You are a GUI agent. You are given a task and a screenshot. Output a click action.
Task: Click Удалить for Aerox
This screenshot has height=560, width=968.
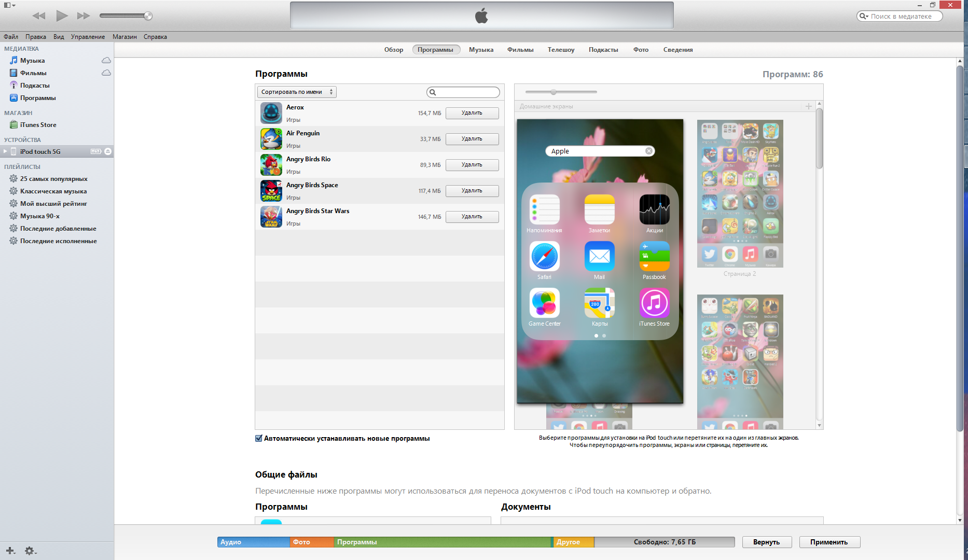[x=472, y=113]
